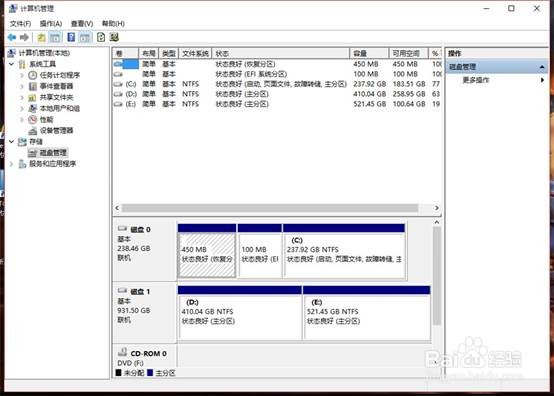Screen dimensions: 554x396
Task: Sort by 可用空间 column header
Action: coord(408,53)
